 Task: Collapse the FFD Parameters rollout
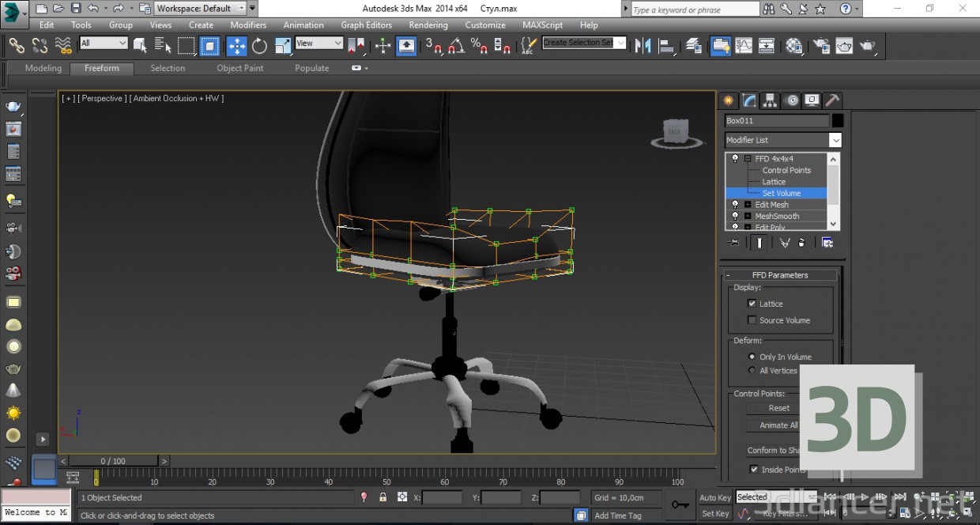(x=780, y=275)
